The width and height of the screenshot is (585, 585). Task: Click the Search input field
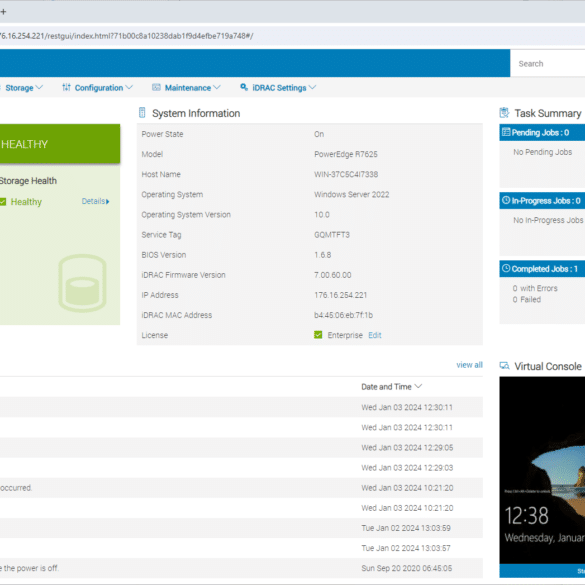548,63
